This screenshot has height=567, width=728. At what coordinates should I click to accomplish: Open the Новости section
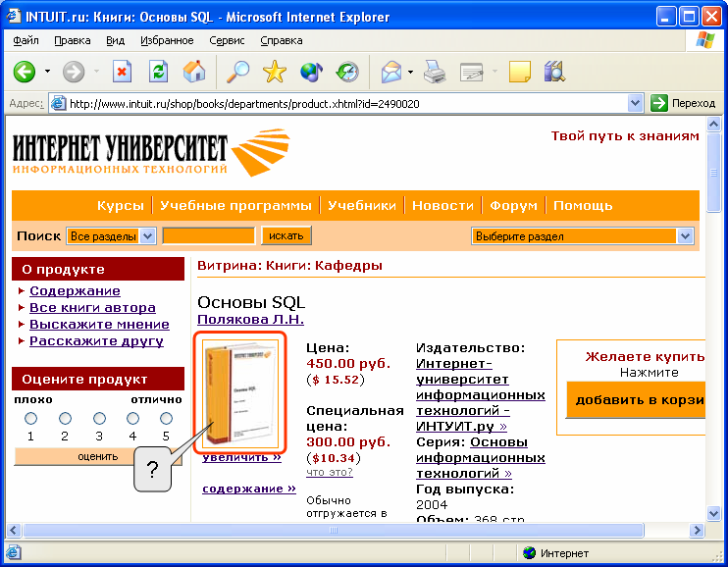442,205
